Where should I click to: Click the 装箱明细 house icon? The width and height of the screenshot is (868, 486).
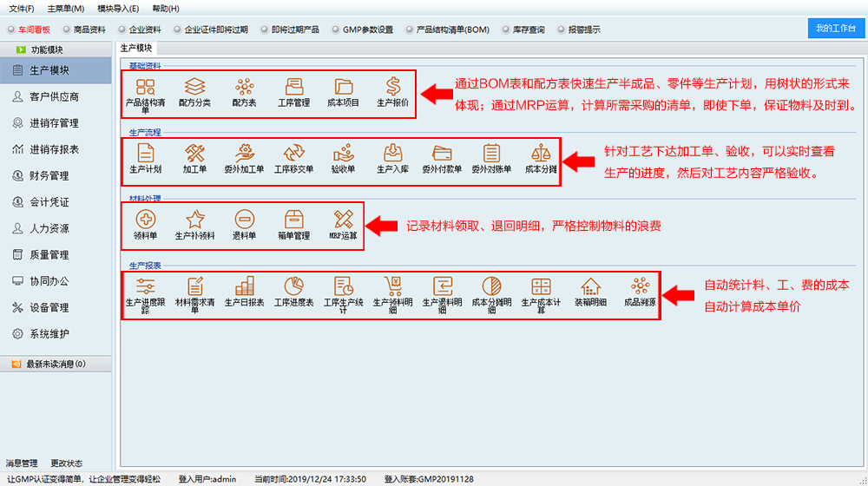590,286
